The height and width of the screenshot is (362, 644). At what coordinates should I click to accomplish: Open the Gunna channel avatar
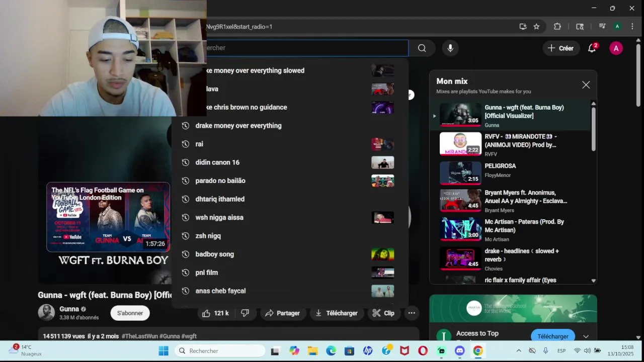(x=46, y=313)
